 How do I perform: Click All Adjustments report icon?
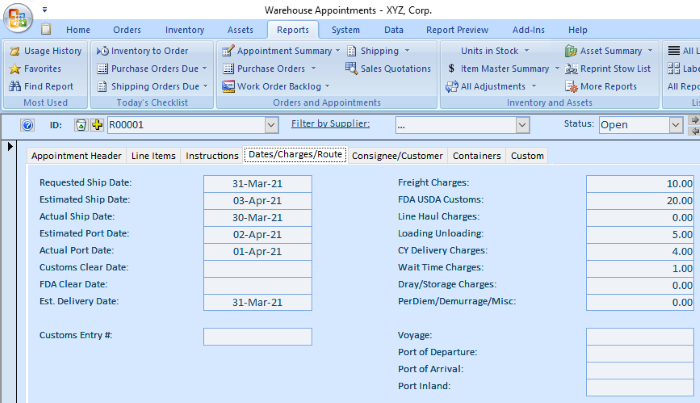(x=452, y=86)
